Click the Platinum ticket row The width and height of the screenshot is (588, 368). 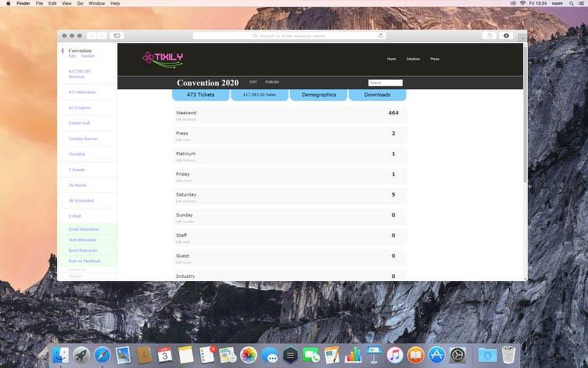pos(289,156)
